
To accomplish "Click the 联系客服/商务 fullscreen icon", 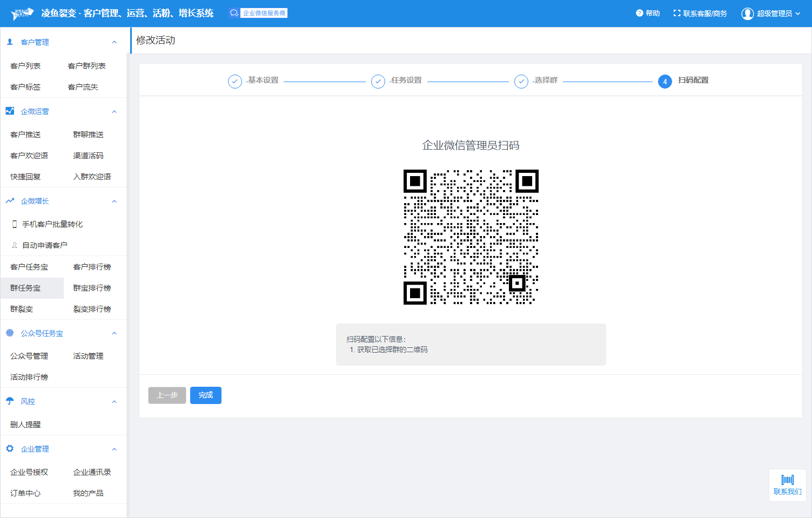I will click(x=677, y=14).
